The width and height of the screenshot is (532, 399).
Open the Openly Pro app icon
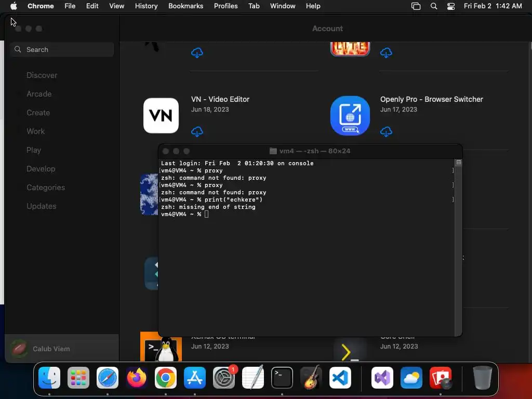click(x=350, y=116)
